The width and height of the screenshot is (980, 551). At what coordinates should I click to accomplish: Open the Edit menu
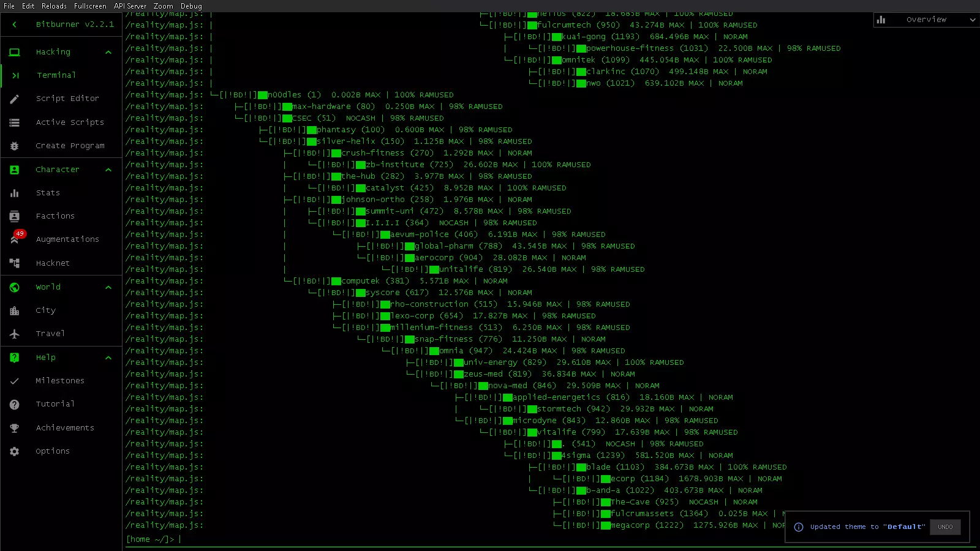pos(28,6)
